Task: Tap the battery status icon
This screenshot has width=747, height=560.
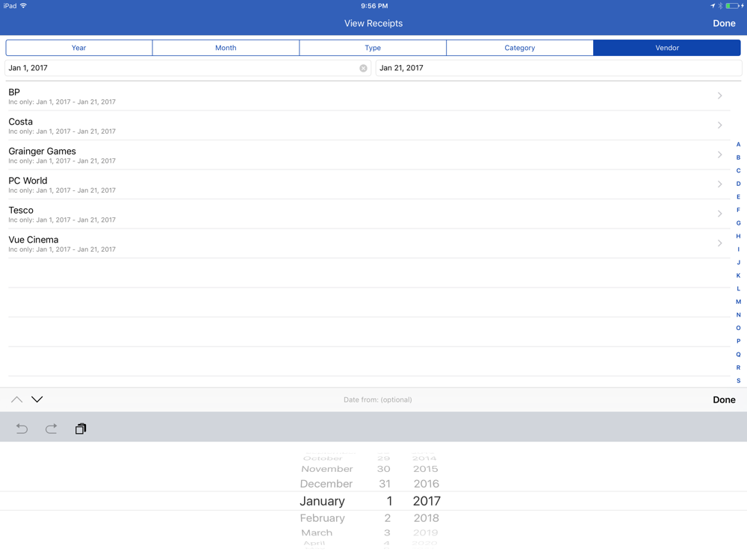Action: [734, 6]
